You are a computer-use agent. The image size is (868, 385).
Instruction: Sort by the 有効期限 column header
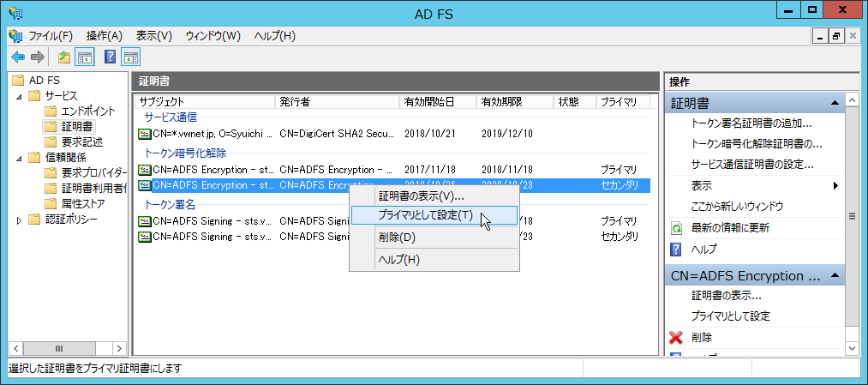pyautogui.click(x=515, y=102)
